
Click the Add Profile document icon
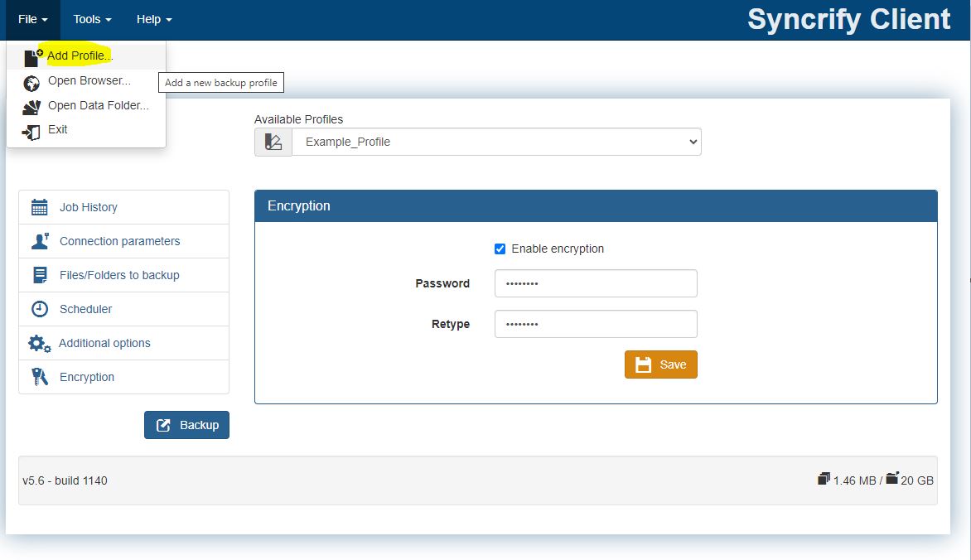click(33, 57)
